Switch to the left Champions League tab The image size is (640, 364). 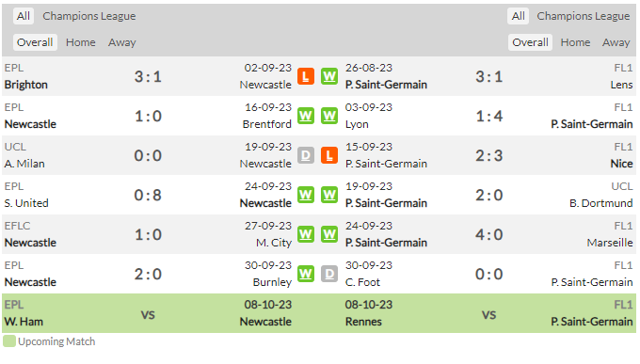click(89, 16)
